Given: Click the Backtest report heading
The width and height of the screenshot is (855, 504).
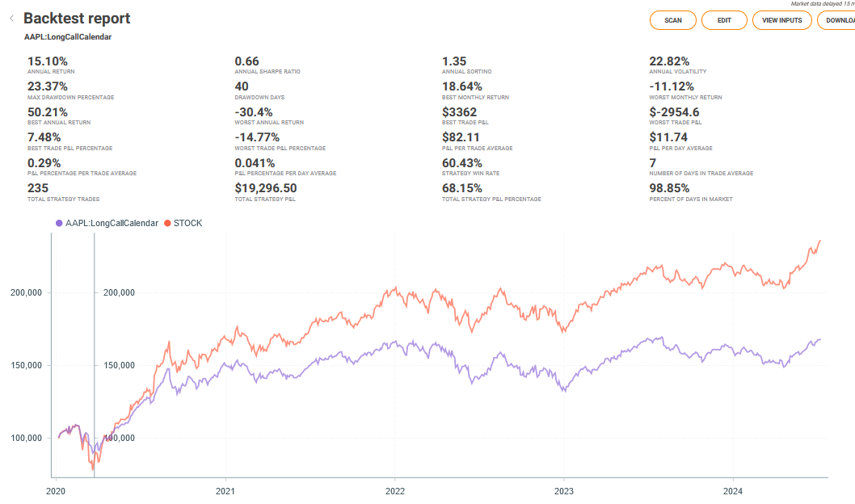Looking at the screenshot, I should coord(77,19).
